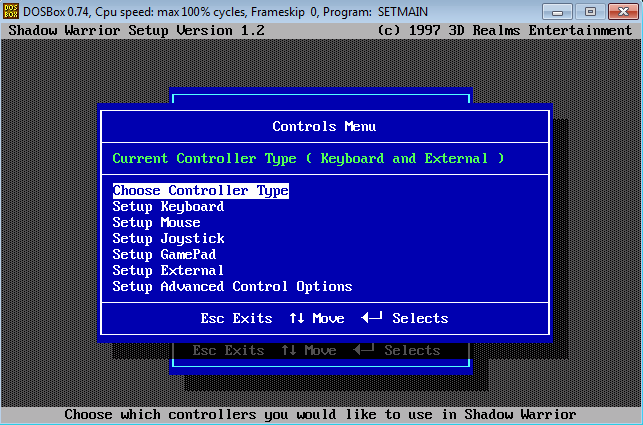Open the Setup Mouse option
The width and height of the screenshot is (643, 425).
pos(156,222)
